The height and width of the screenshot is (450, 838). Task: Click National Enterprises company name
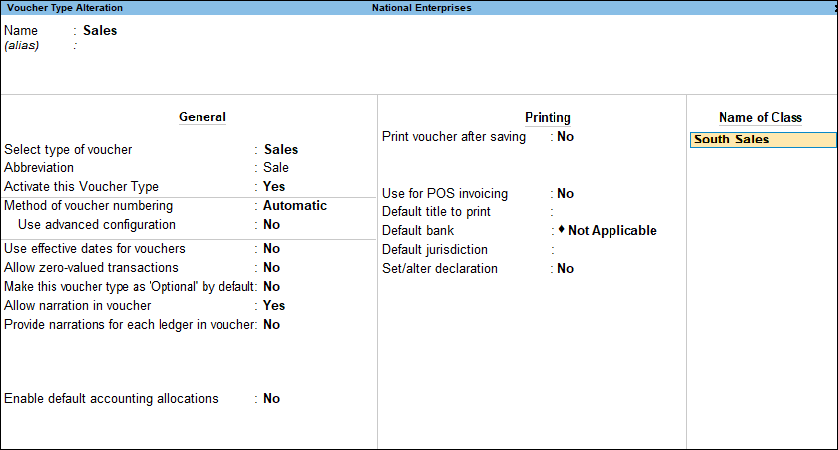422,7
